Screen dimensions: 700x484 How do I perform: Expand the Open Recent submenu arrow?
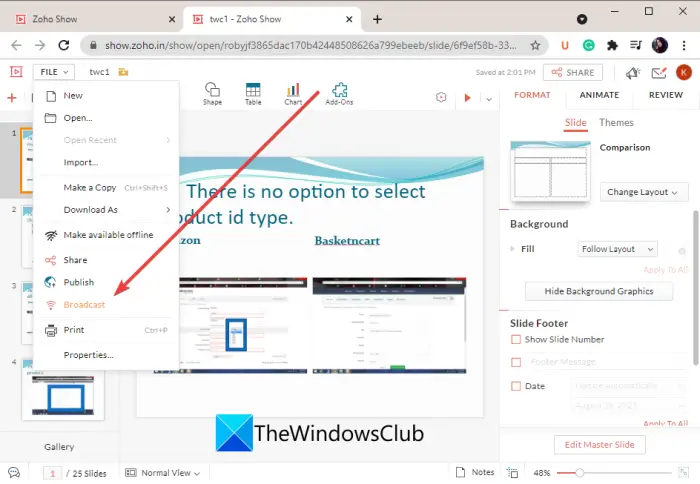coord(168,140)
